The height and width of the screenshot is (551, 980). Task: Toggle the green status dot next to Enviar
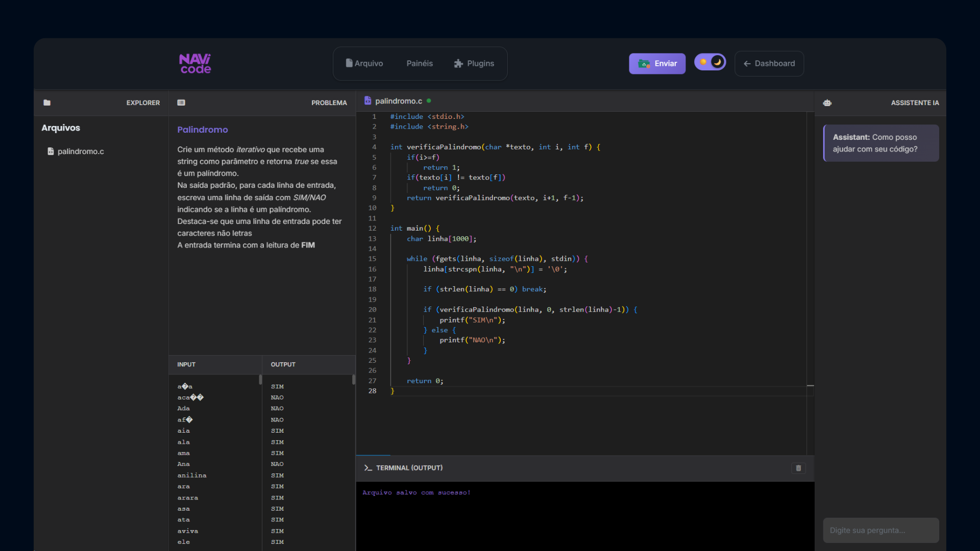644,64
